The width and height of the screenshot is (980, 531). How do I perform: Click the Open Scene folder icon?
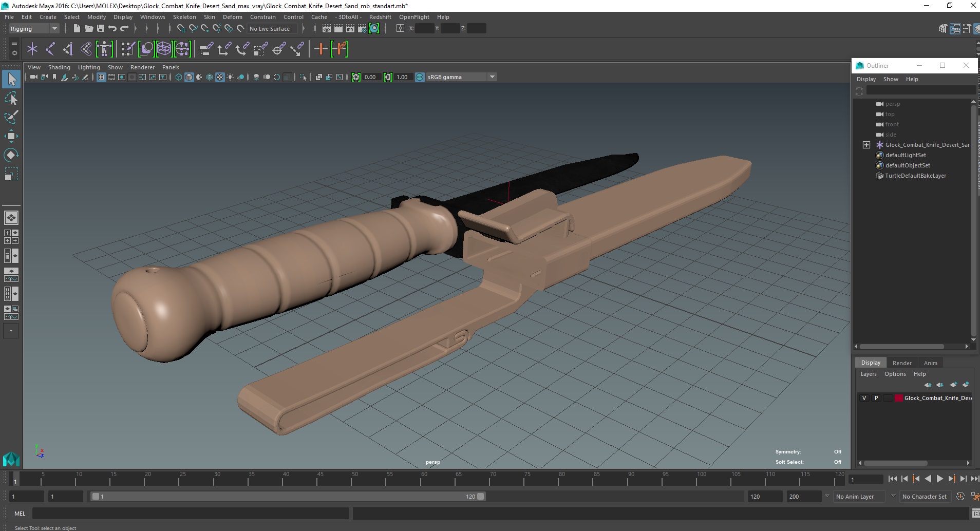coord(88,29)
